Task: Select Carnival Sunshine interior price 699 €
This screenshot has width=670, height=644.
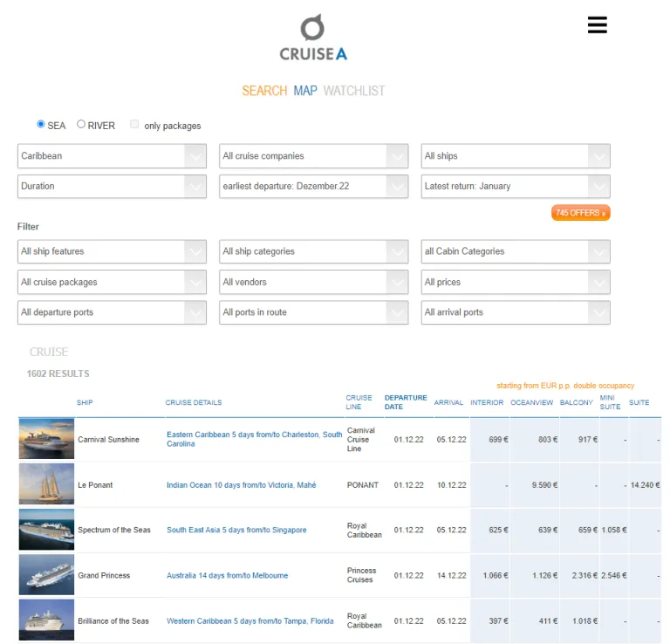Action: [x=498, y=440]
